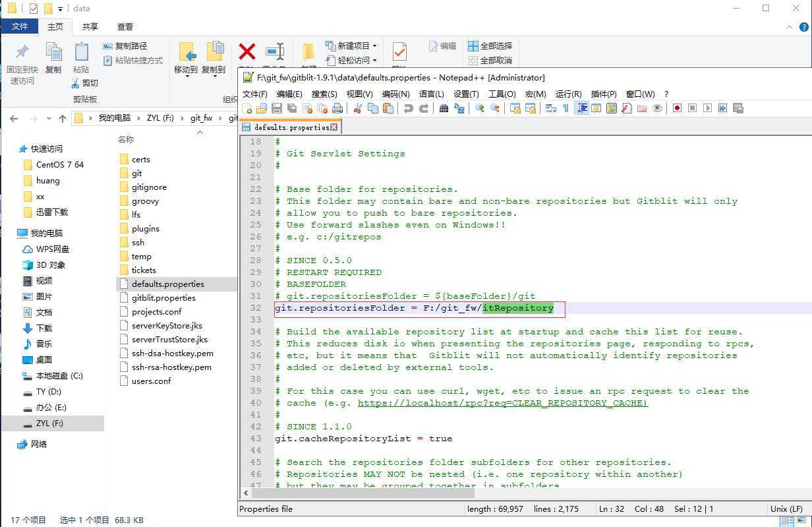812x527 pixels.
Task: Click the 复制路径 button in Explorer ribbon
Action: click(x=125, y=46)
